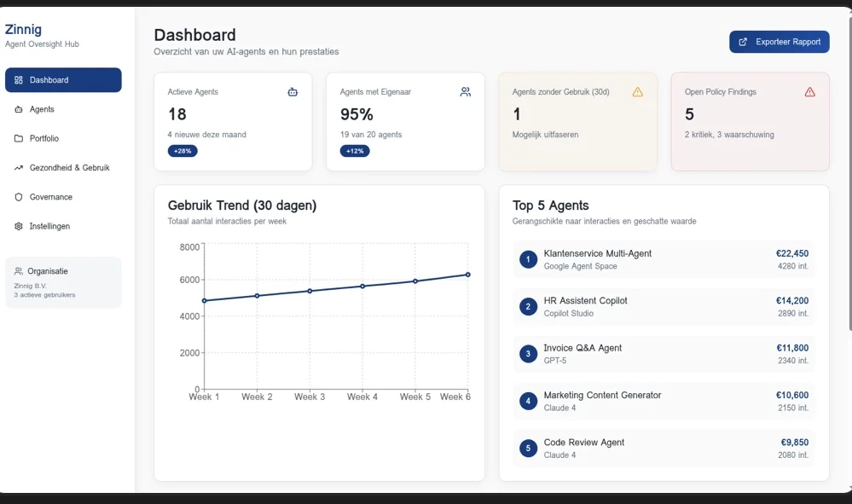Image resolution: width=852 pixels, height=504 pixels.
Task: Click the Week 6 data point on chart
Action: [x=467, y=275]
